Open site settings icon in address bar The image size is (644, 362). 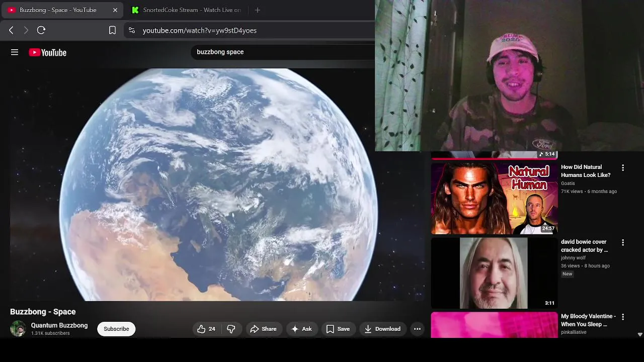coord(132,30)
